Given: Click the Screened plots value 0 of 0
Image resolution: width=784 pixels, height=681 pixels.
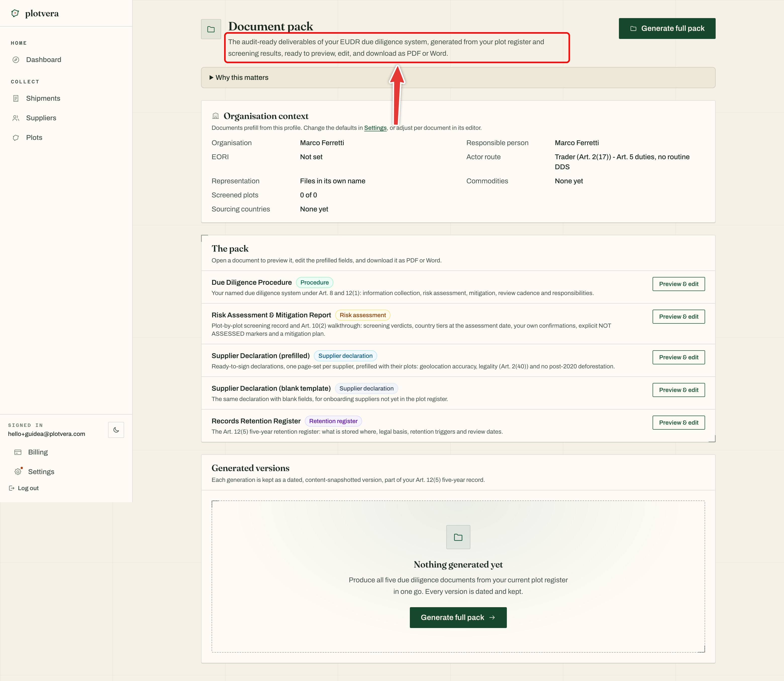Looking at the screenshot, I should pos(308,195).
